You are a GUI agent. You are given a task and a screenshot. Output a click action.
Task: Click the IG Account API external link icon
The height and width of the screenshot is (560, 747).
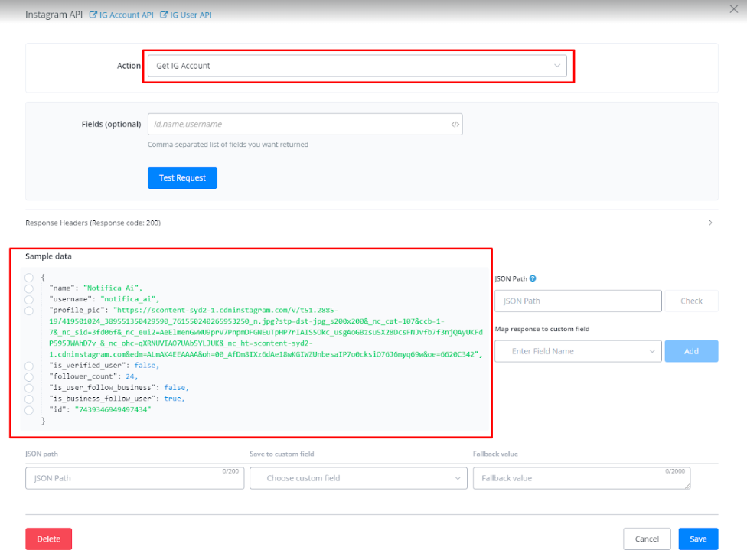pos(93,15)
